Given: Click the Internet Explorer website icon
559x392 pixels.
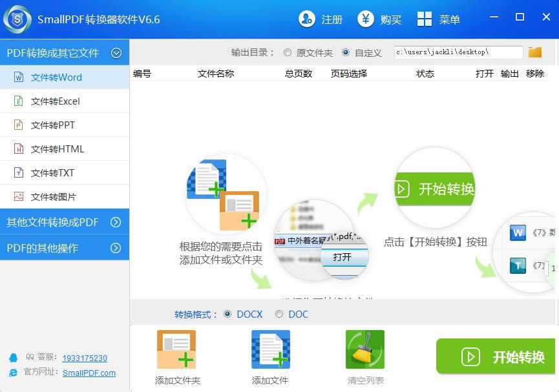Looking at the screenshot, I should click(x=13, y=373).
